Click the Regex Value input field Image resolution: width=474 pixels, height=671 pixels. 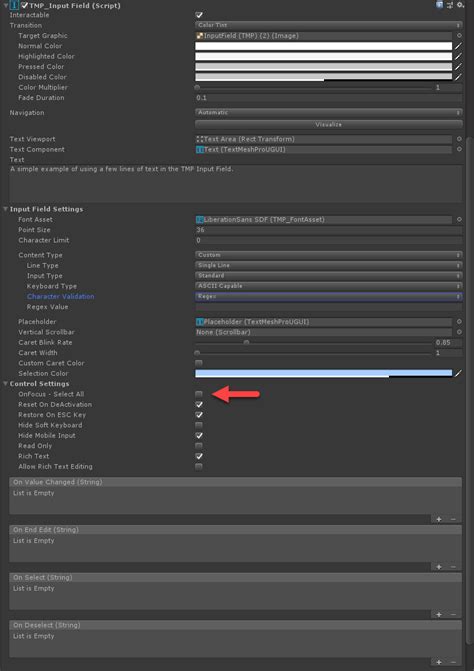pos(329,307)
